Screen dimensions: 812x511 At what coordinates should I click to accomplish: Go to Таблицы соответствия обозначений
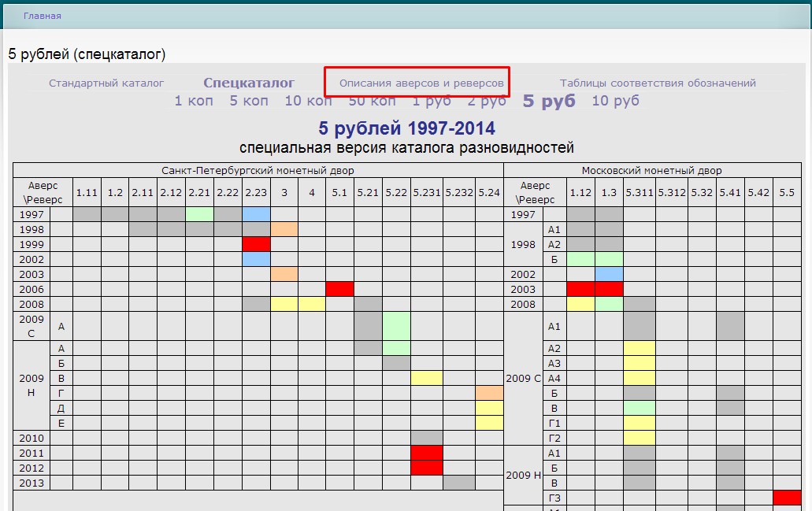coord(658,83)
